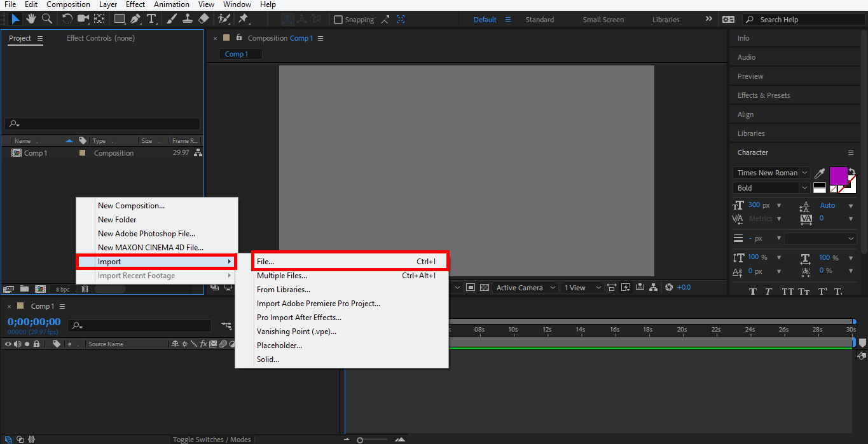Click the Solo column header dot
Image resolution: width=868 pixels, height=444 pixels.
(x=27, y=344)
